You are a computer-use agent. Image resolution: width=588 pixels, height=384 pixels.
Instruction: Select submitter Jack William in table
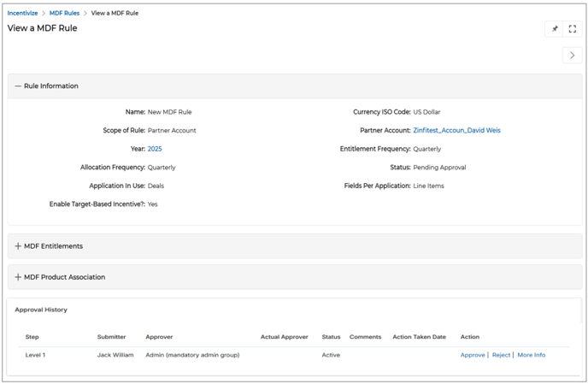click(115, 355)
